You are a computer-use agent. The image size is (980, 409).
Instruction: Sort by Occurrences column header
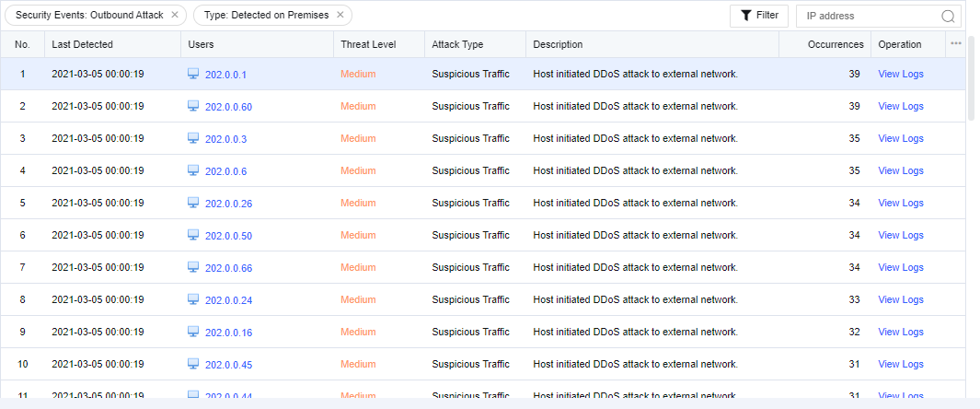[836, 44]
